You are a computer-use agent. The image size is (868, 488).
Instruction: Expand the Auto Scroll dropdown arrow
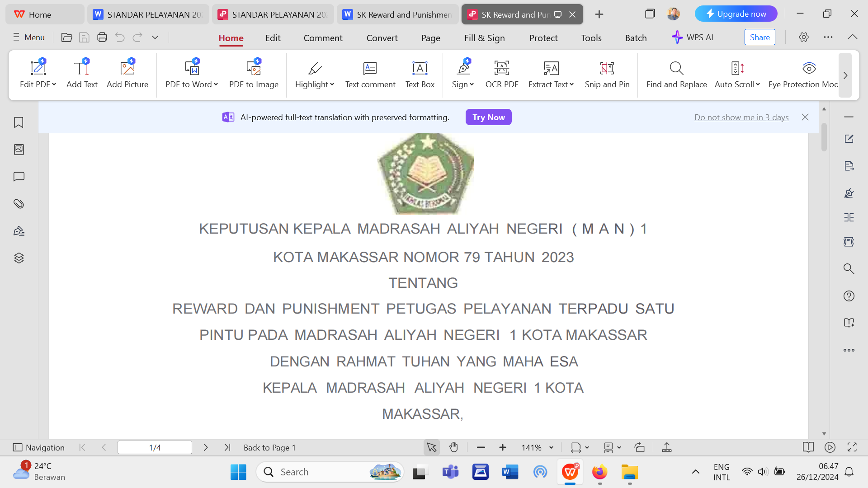coord(758,84)
